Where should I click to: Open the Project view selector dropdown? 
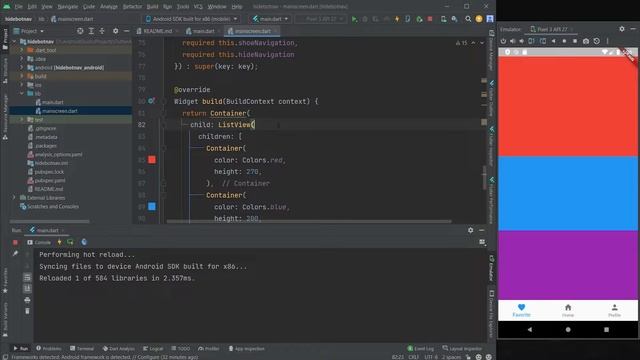pos(29,31)
